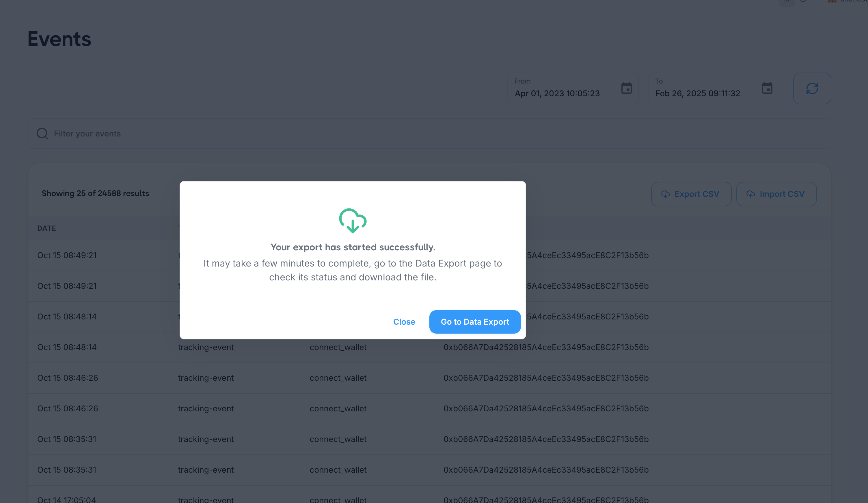Open the From date Apr 01, 2023 field

tap(557, 93)
